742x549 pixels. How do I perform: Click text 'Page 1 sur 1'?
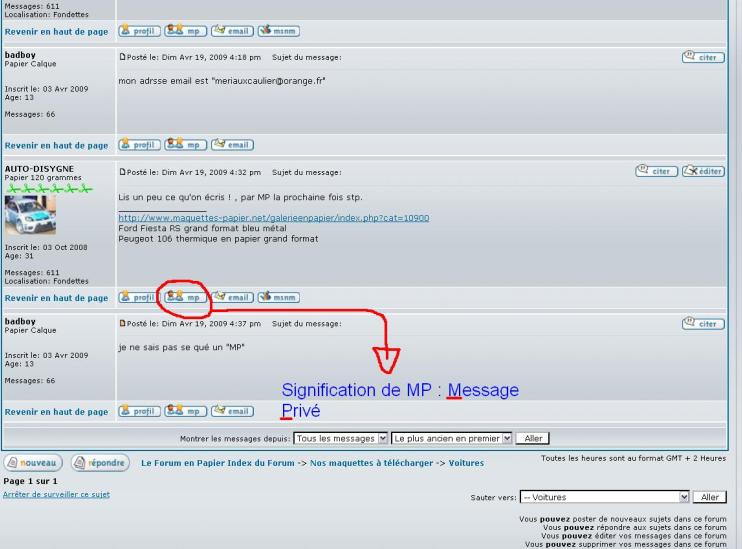pos(30,481)
